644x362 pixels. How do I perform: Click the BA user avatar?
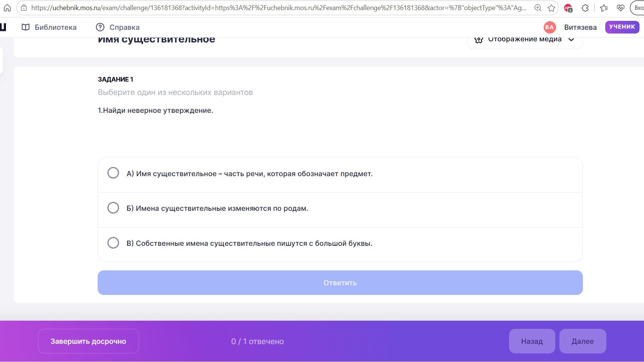[549, 27]
